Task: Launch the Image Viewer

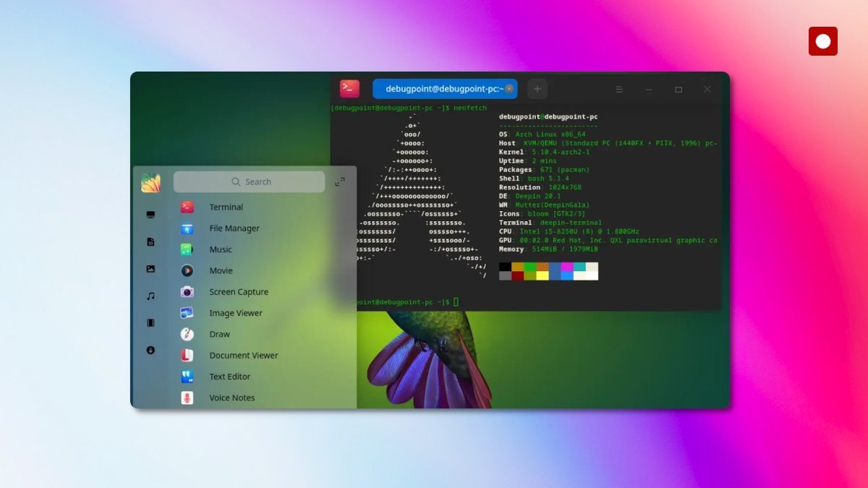Action: coord(231,312)
